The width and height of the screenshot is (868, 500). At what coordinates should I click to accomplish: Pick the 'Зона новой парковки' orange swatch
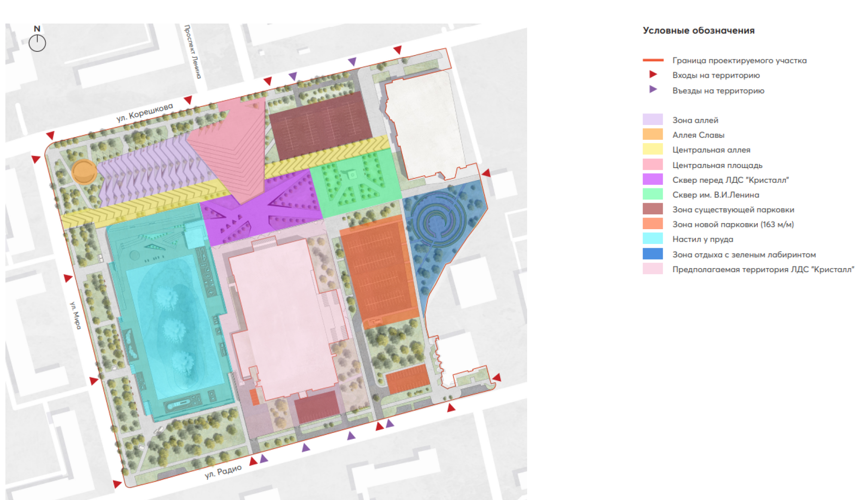click(653, 224)
